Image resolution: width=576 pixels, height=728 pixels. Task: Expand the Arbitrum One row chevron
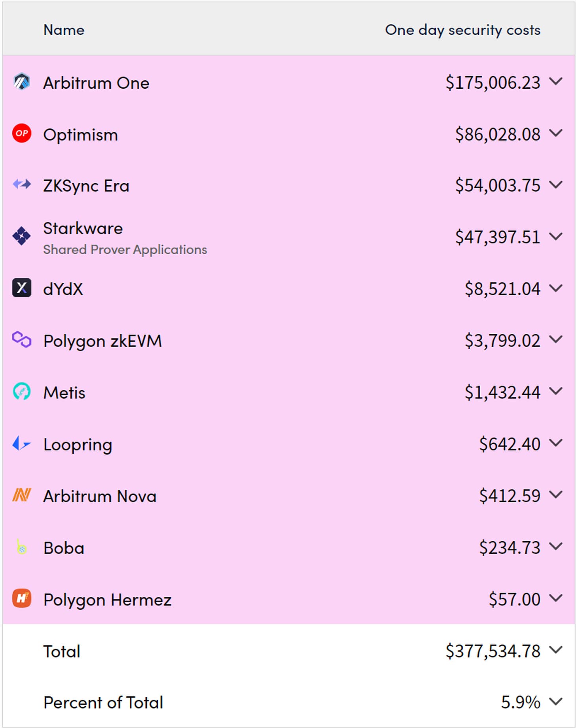pyautogui.click(x=556, y=82)
